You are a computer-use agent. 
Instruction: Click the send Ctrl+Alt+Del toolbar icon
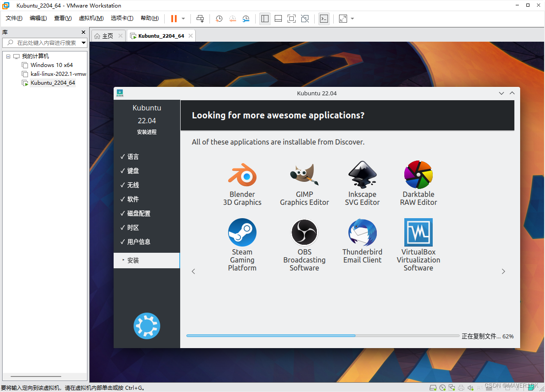pyautogui.click(x=200, y=19)
